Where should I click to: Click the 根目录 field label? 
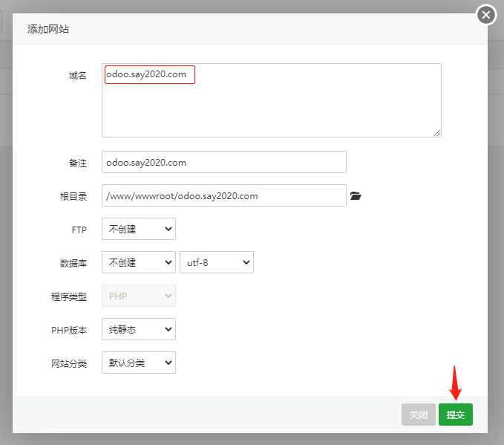[73, 196]
